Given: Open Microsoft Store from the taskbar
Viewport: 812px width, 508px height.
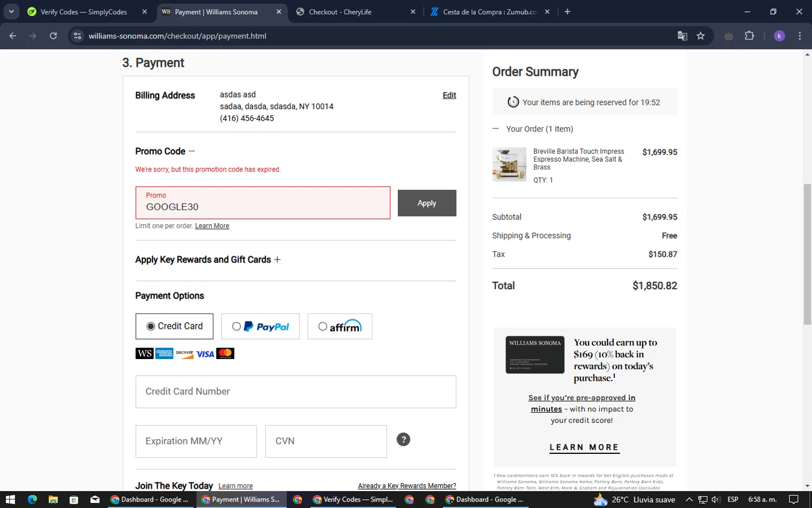Looking at the screenshot, I should click(74, 499).
